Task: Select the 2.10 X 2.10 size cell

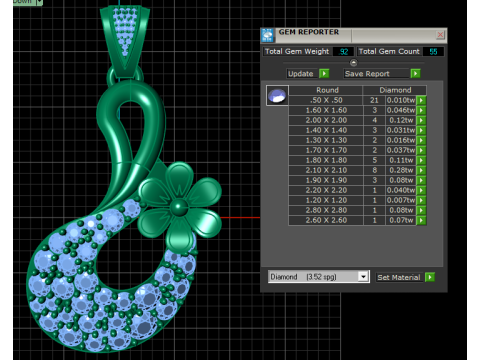Action: click(x=326, y=170)
